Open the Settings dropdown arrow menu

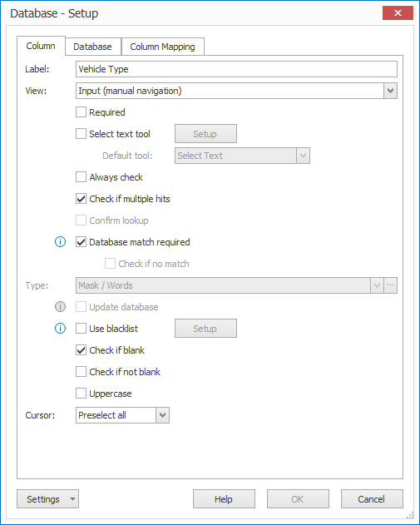click(x=72, y=499)
